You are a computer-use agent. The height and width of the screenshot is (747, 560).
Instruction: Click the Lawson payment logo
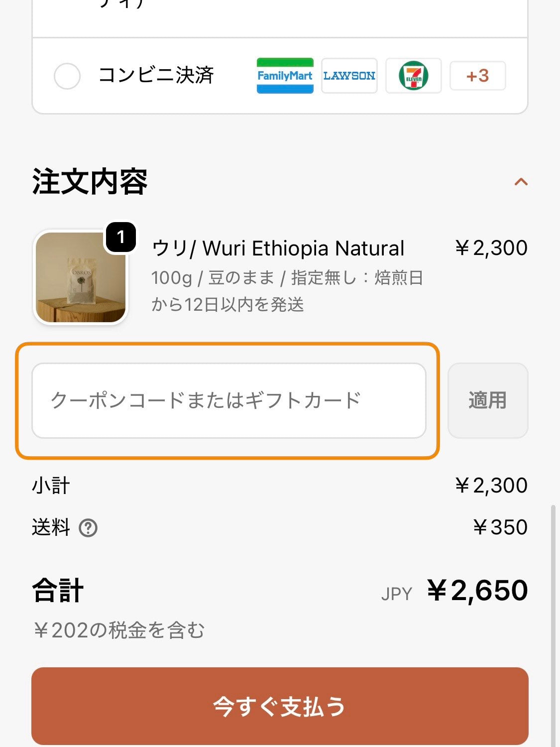(349, 76)
